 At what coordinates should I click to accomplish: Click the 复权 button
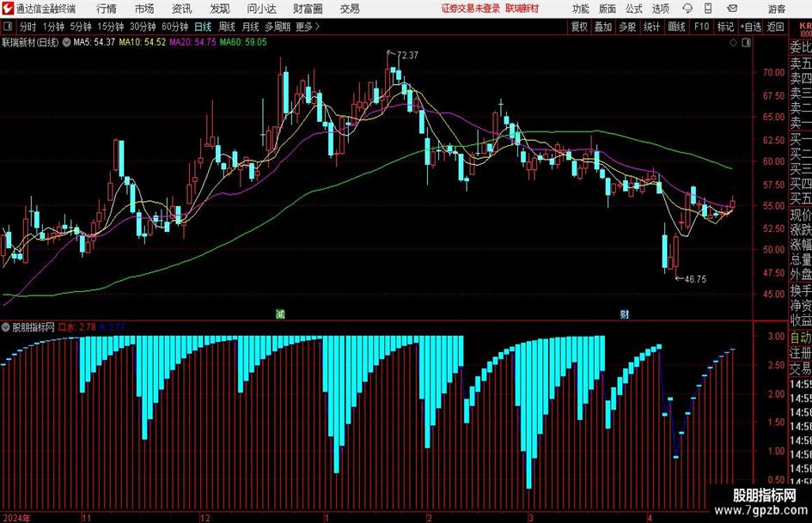(x=579, y=27)
